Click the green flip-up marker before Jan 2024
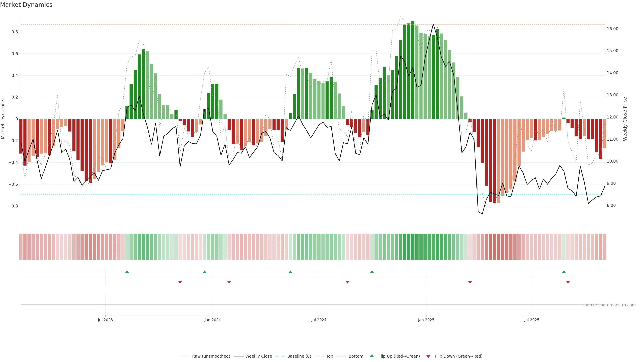 (204, 272)
